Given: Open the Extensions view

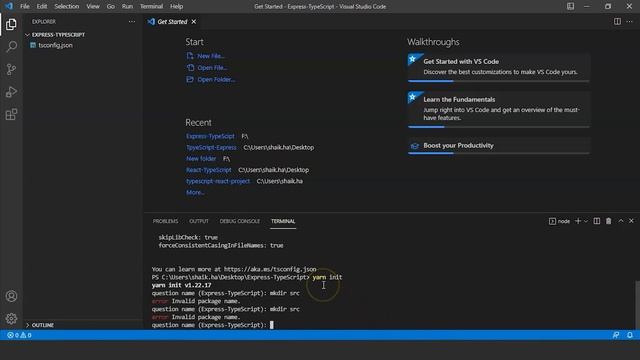Looking at the screenshot, I should point(11,114).
